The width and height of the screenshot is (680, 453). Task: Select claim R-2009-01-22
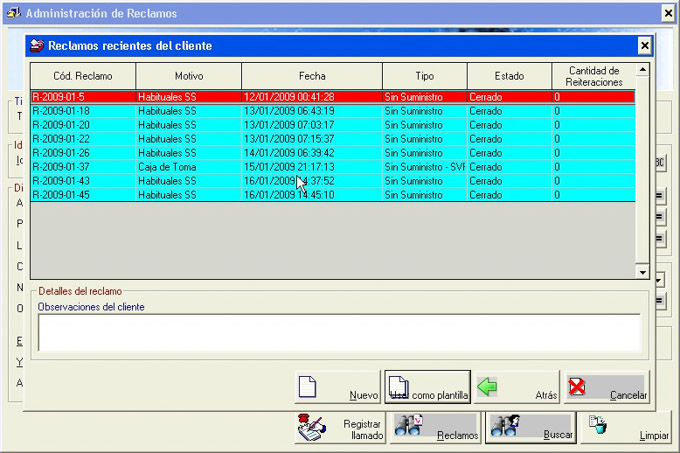click(333, 139)
